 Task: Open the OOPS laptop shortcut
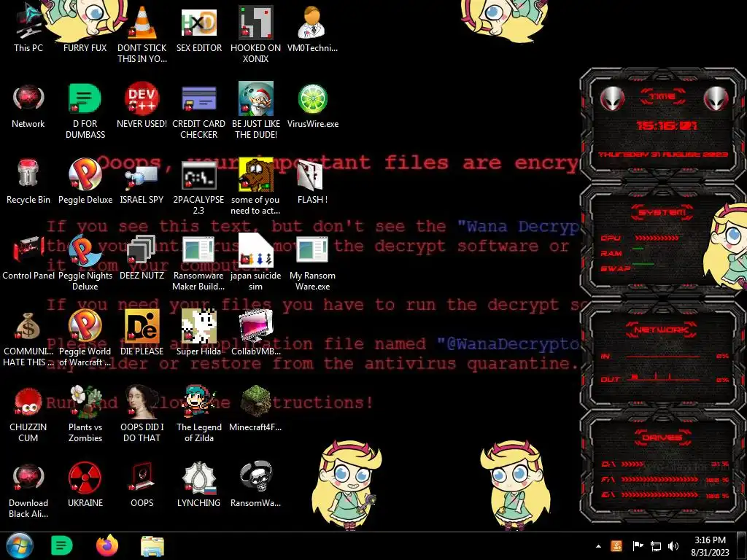[x=142, y=485]
